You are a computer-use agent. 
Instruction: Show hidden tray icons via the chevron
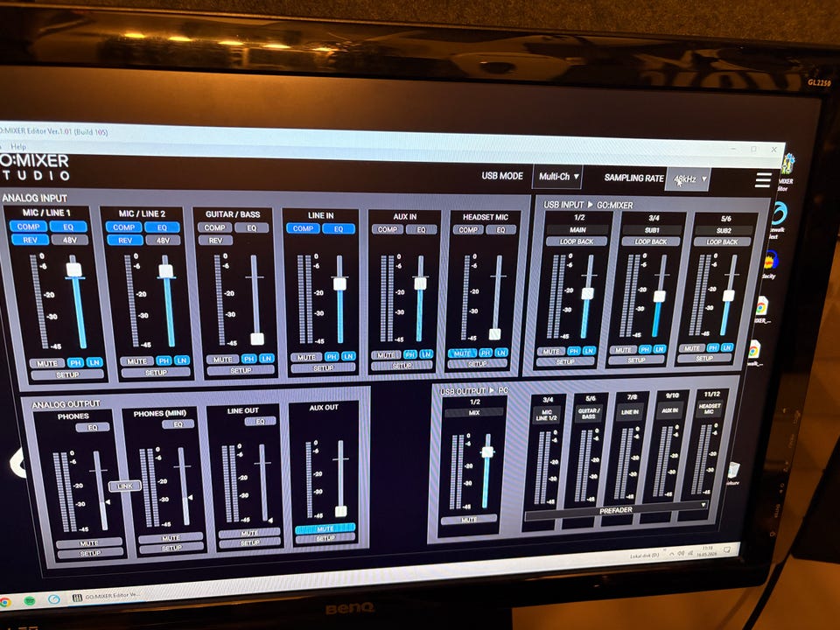[672, 555]
